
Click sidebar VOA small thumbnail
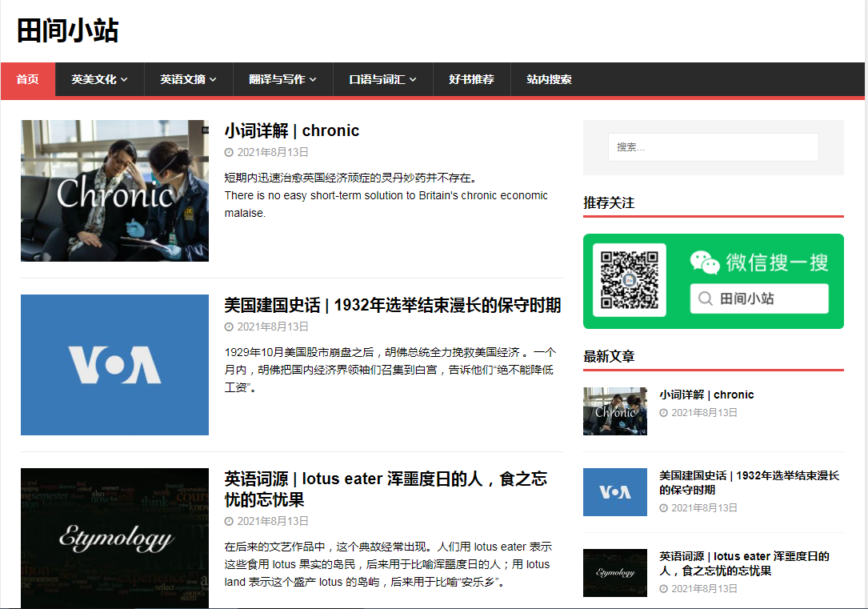click(x=614, y=492)
